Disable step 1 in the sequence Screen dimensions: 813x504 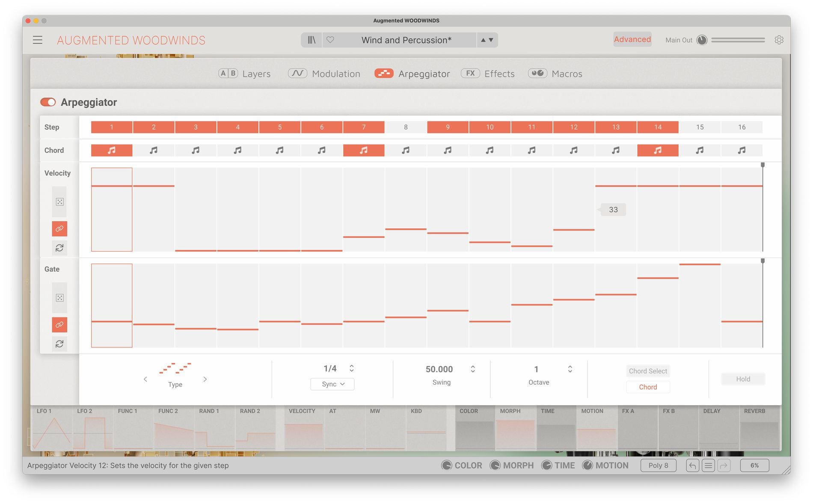tap(112, 127)
